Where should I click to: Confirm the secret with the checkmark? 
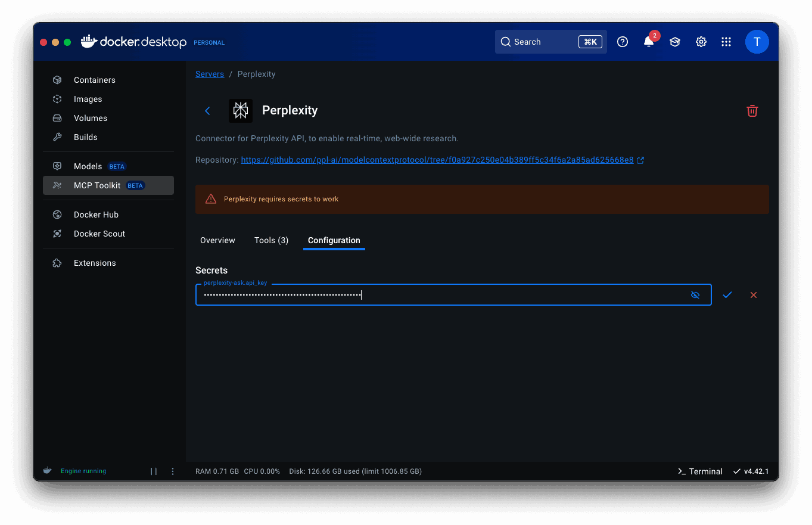coord(727,294)
